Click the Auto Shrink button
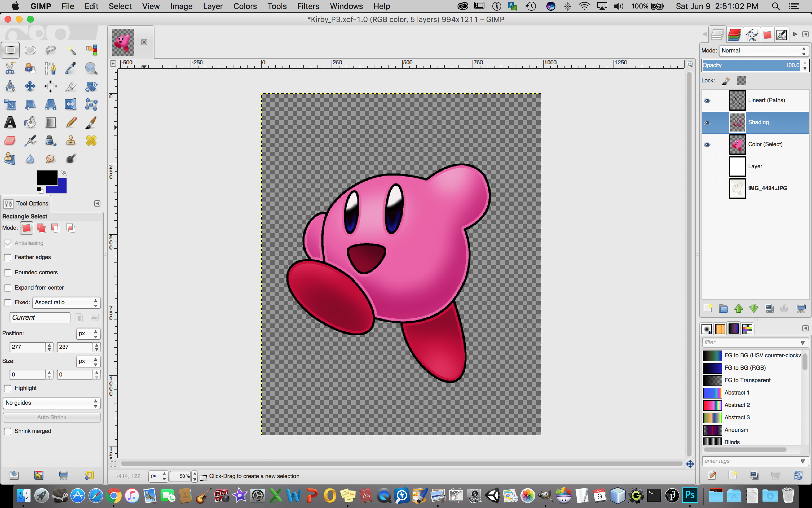Screen dimensions: 812x508 [x=52, y=417]
